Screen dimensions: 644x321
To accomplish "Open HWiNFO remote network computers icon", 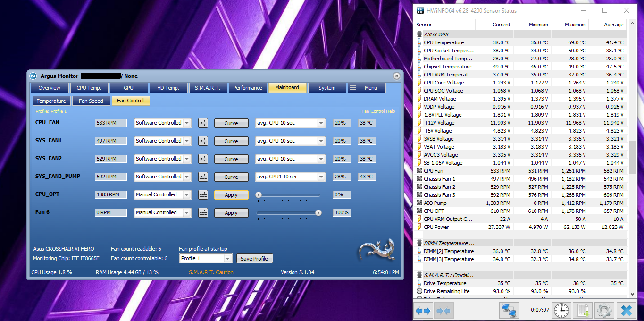I will pos(509,311).
